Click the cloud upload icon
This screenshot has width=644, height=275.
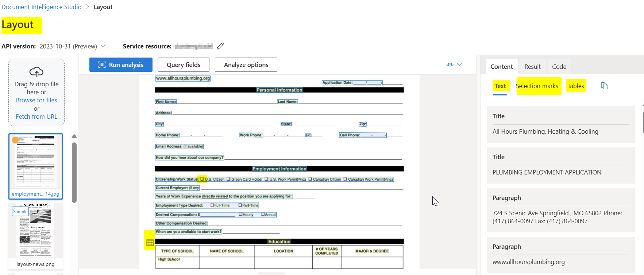pyautogui.click(x=36, y=72)
